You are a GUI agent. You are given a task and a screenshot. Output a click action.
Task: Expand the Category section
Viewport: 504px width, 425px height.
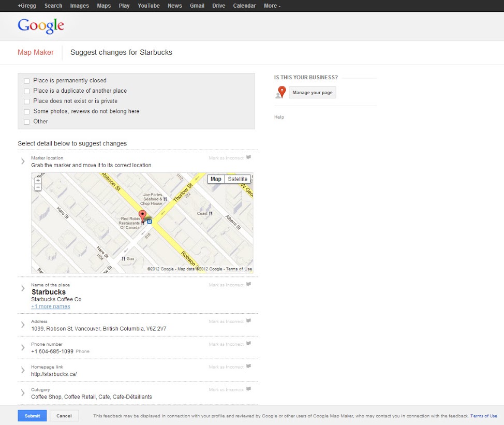(23, 393)
